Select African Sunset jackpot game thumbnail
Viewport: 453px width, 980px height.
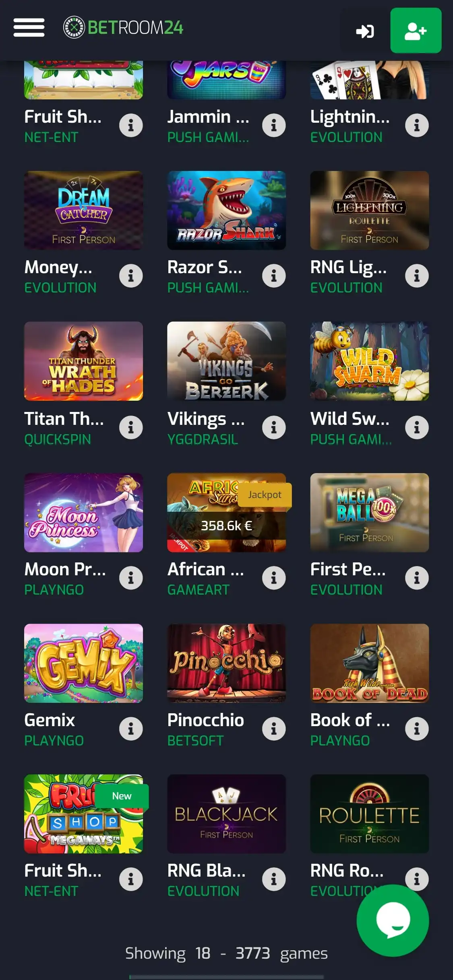(226, 513)
